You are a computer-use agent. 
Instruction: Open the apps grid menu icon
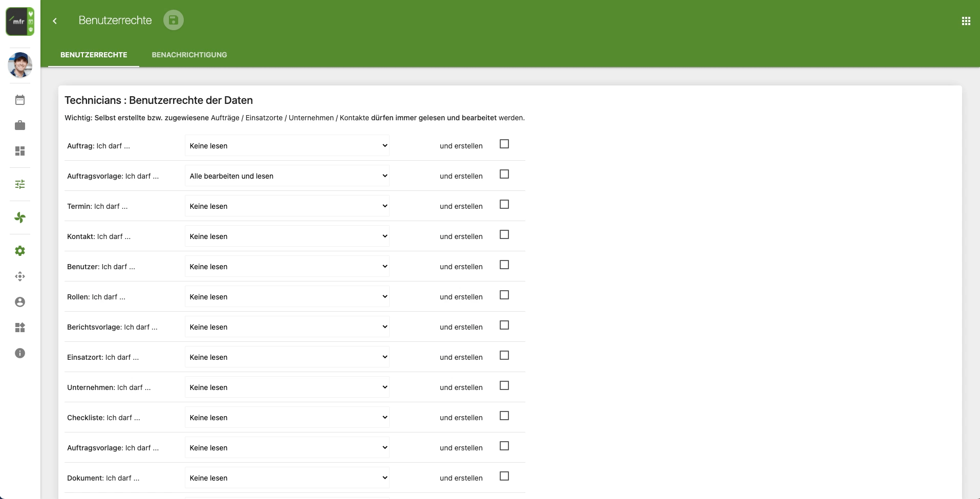(x=966, y=21)
